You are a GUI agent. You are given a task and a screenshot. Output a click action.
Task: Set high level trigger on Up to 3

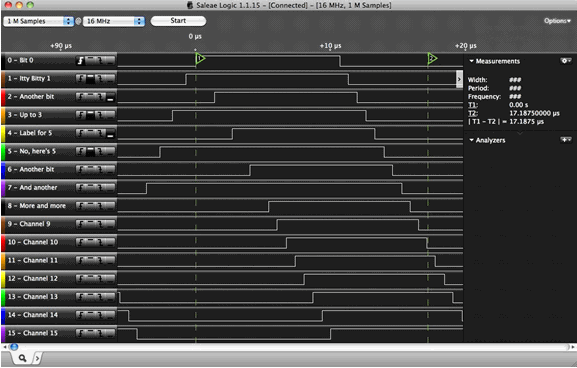[91, 115]
